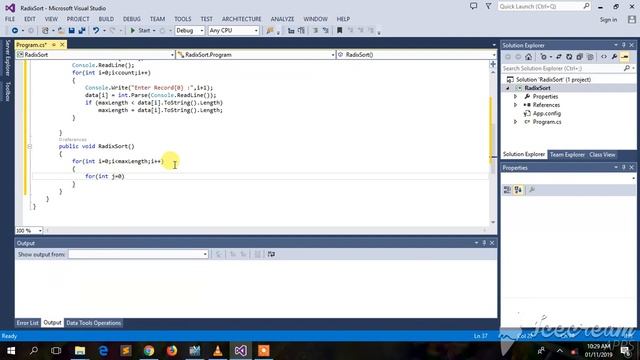640x360 pixels.
Task: Click the Save All toolbar icon
Action: click(82, 31)
